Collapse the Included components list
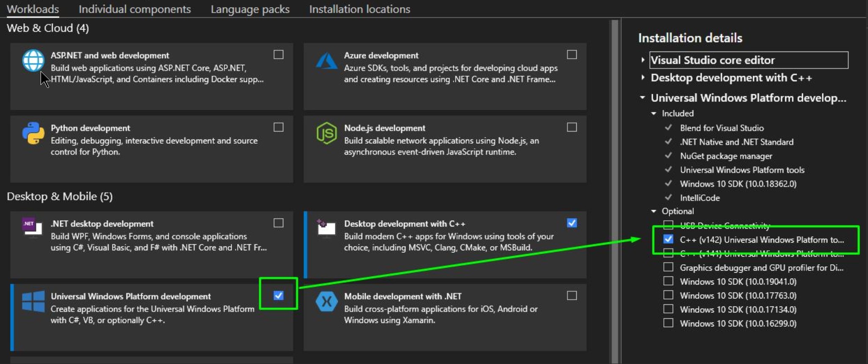 click(654, 113)
